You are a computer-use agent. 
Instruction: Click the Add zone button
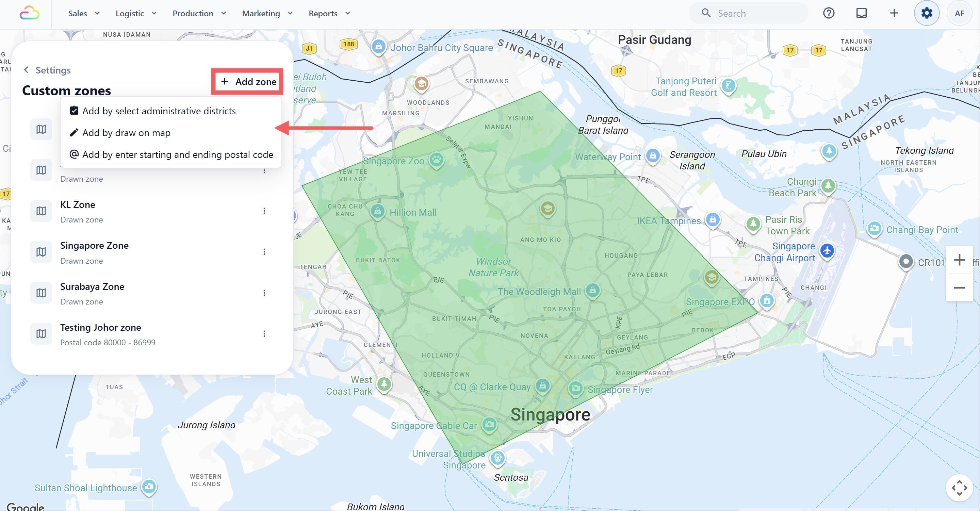pos(248,82)
